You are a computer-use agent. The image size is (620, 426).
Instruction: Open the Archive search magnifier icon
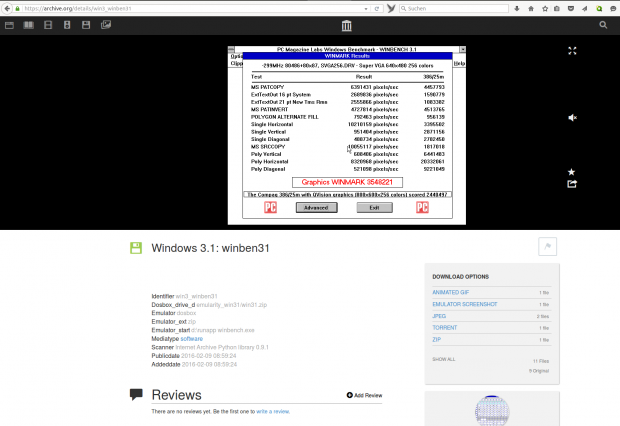coord(603,25)
